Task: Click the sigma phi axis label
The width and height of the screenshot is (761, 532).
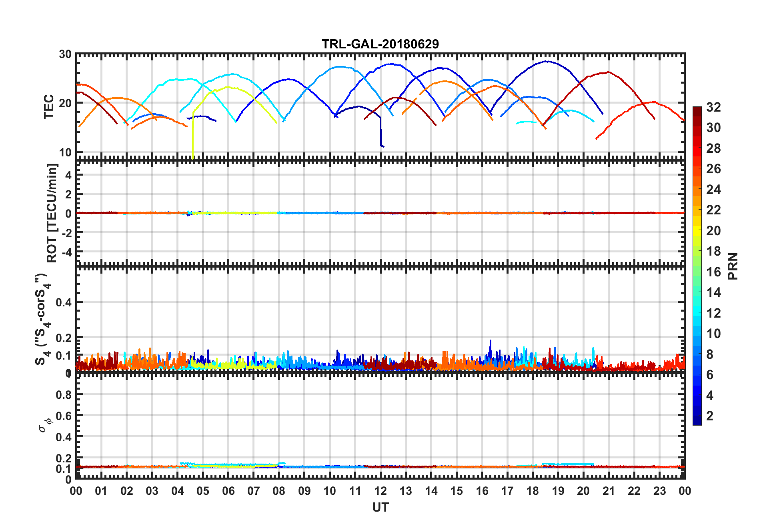Action: click(45, 425)
